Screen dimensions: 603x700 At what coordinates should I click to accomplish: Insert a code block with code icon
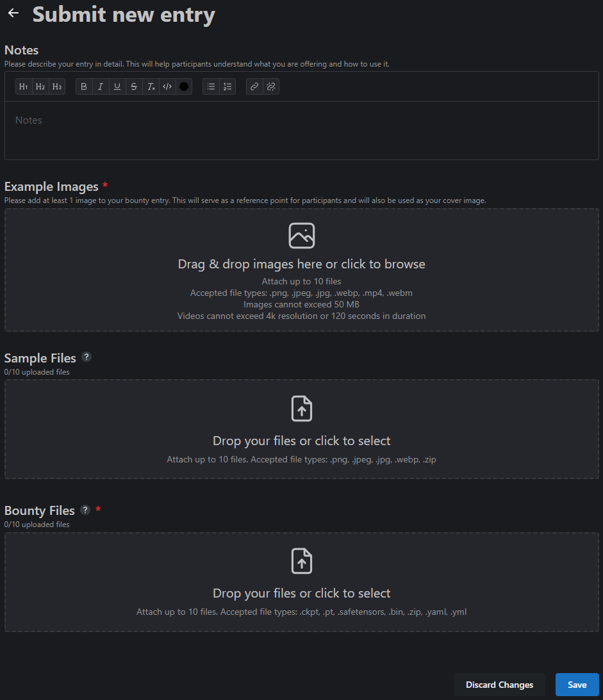tap(167, 86)
